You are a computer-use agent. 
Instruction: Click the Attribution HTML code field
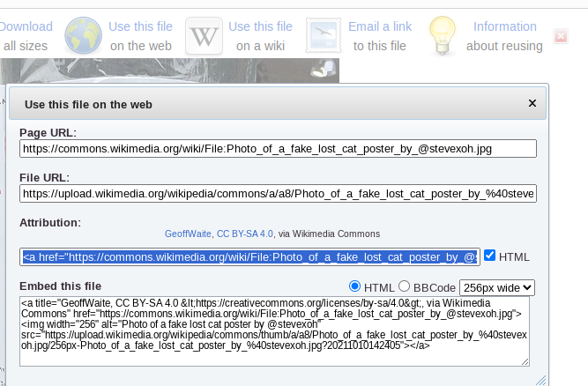(250, 256)
